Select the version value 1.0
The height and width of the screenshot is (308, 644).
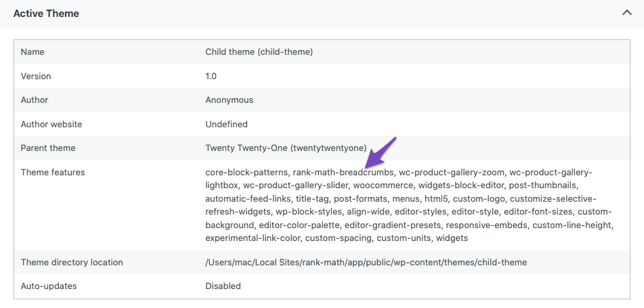tap(211, 76)
